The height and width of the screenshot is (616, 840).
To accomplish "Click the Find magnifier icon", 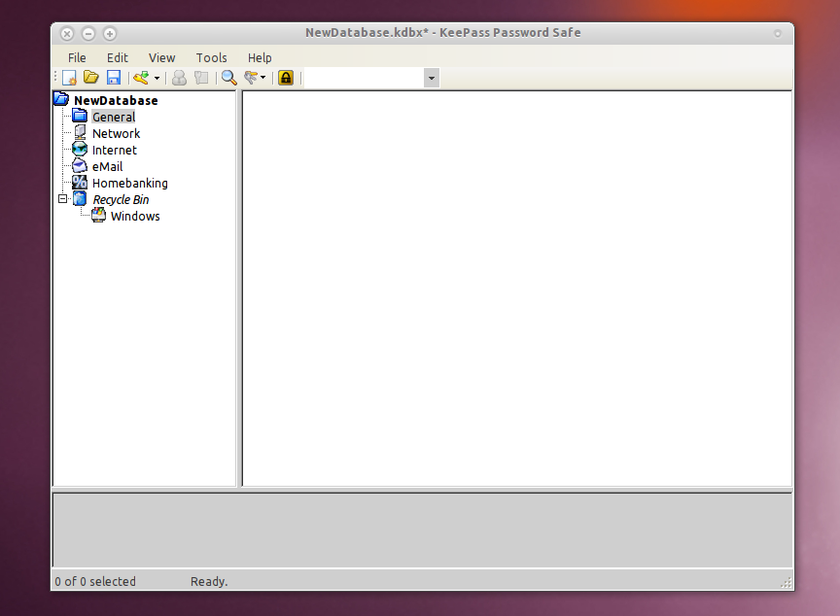I will point(229,78).
